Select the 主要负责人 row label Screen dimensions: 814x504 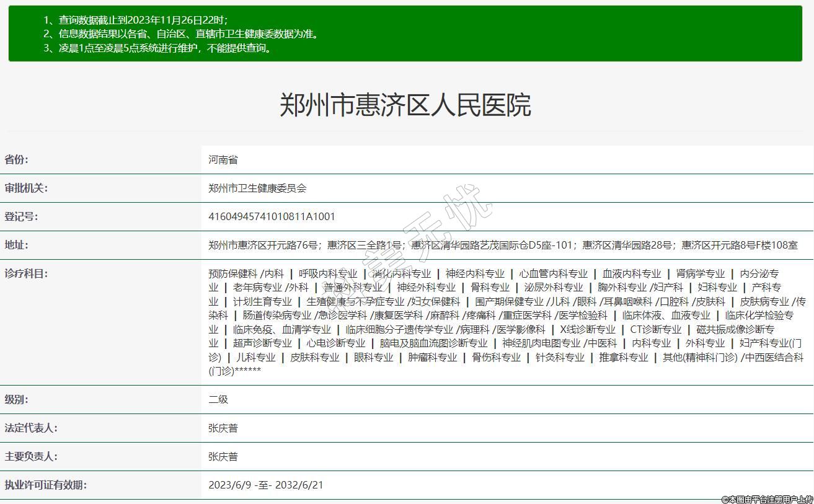tap(31, 456)
